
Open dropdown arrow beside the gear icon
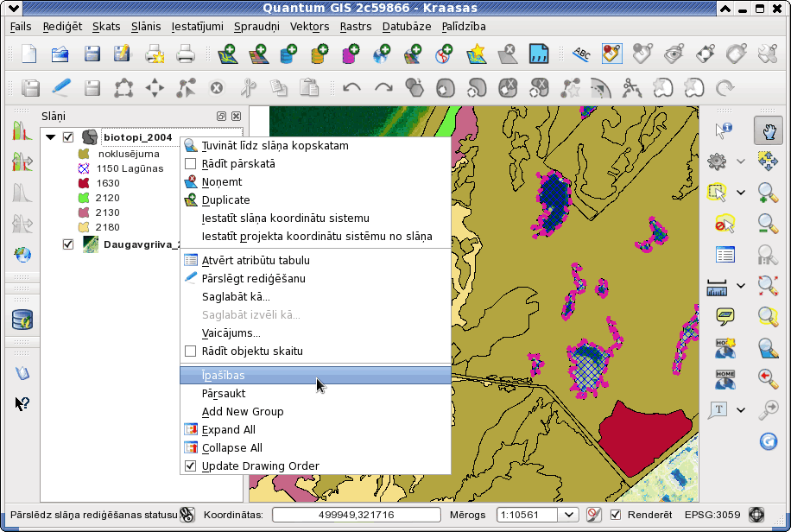coord(741,161)
